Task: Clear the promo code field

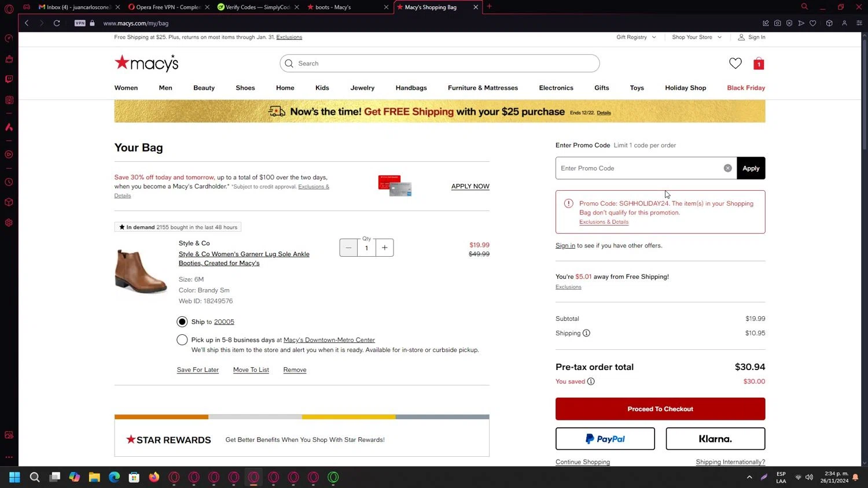Action: 727,168
